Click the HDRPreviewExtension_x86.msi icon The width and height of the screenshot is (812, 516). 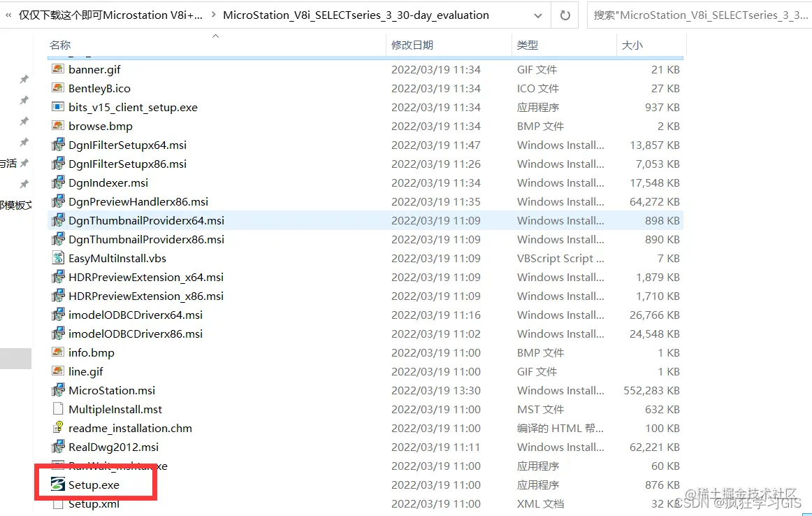58,296
